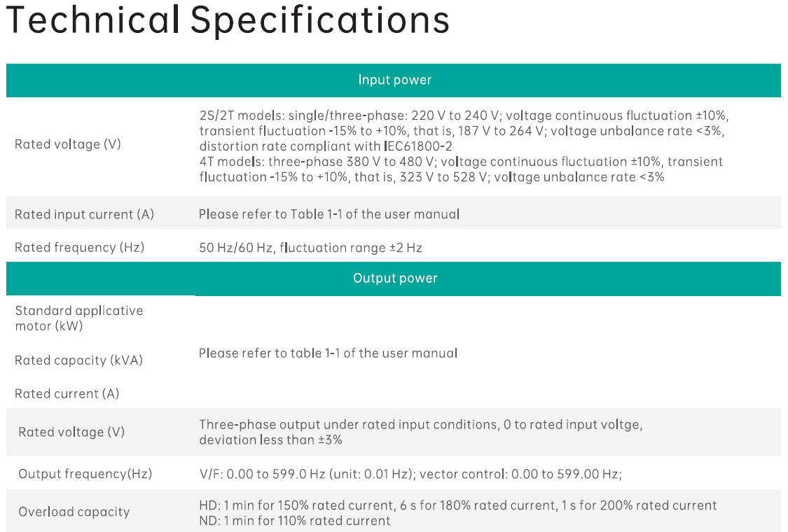Click Rated voltage (V) label under Input power
The image size is (788, 532).
[x=68, y=144]
